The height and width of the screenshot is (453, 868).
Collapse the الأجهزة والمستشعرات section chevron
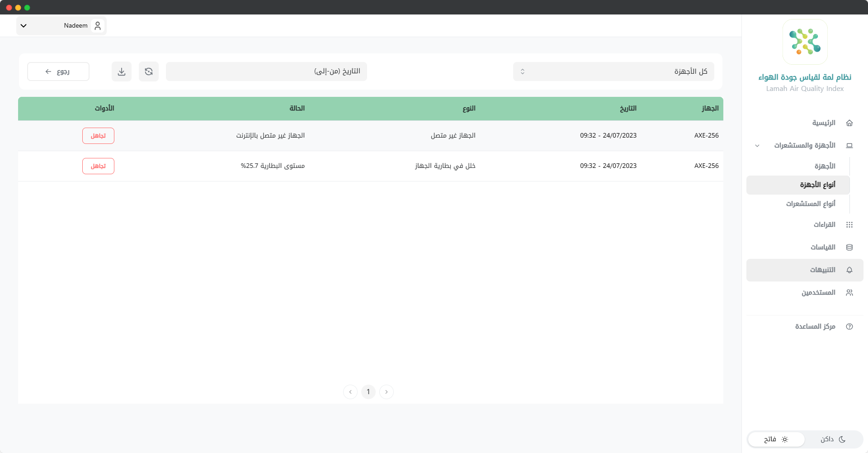point(757,146)
